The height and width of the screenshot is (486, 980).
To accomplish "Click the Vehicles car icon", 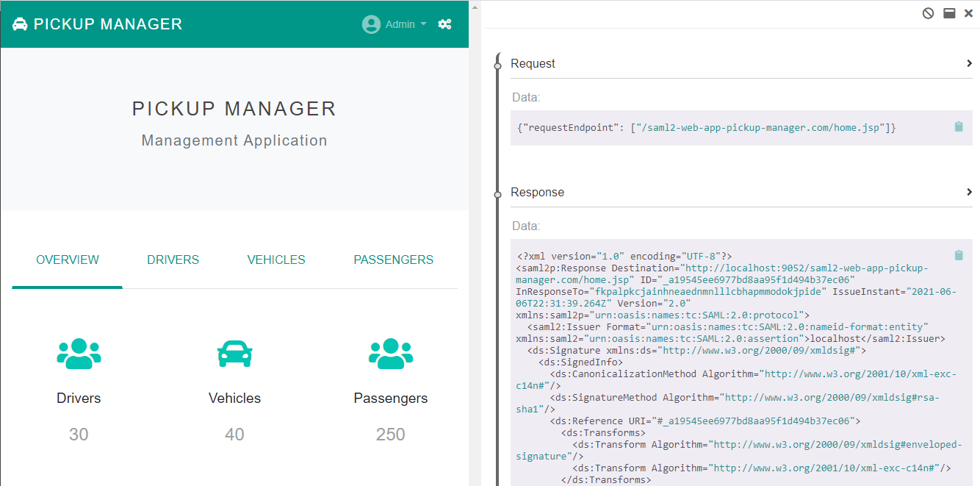I will (235, 354).
